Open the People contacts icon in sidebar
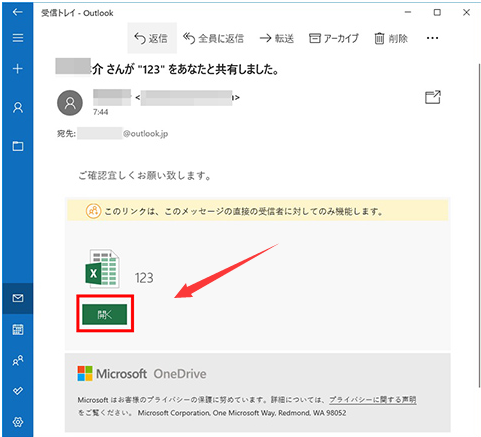Image resolution: width=481 pixels, height=437 pixels. pos(18,360)
